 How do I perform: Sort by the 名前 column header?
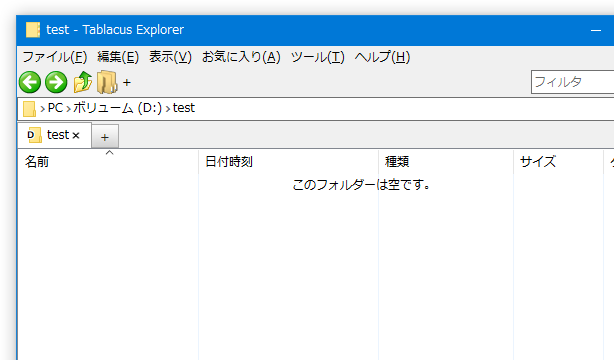(108, 161)
